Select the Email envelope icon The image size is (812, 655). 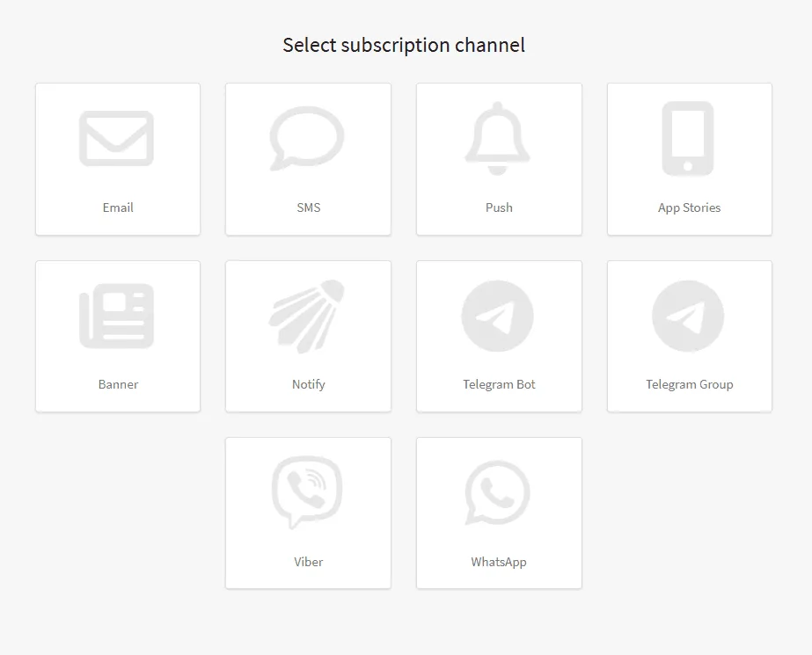(x=116, y=139)
